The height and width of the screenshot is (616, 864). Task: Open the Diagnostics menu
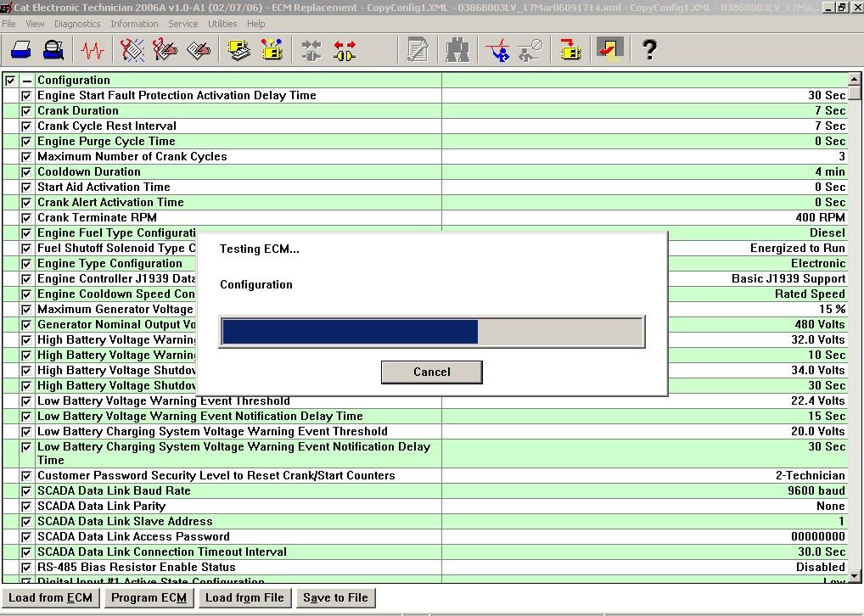point(77,24)
